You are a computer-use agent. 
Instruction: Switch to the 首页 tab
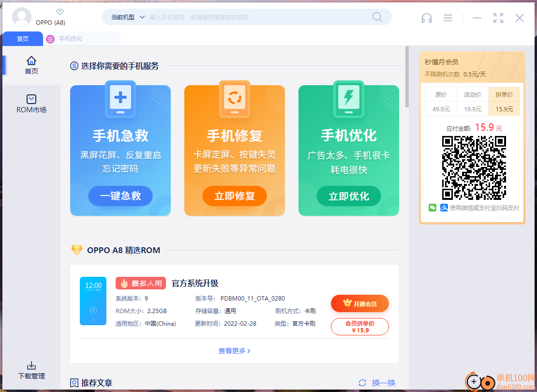coord(23,39)
